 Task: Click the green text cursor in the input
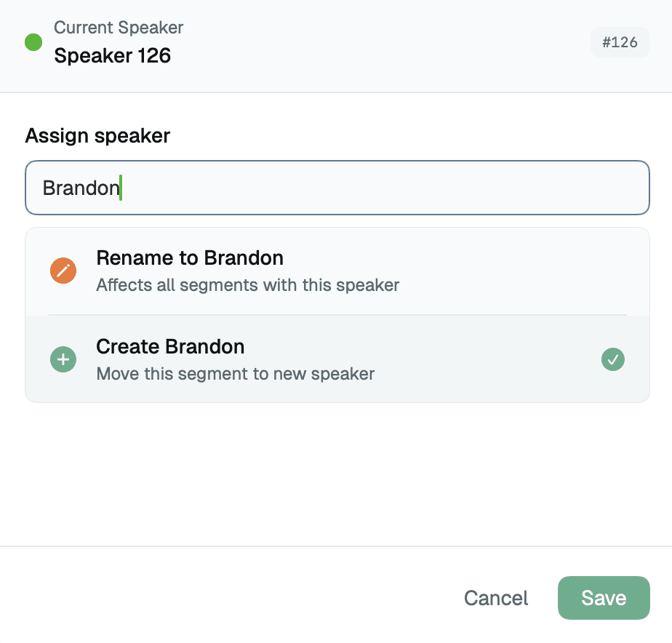pyautogui.click(x=121, y=188)
